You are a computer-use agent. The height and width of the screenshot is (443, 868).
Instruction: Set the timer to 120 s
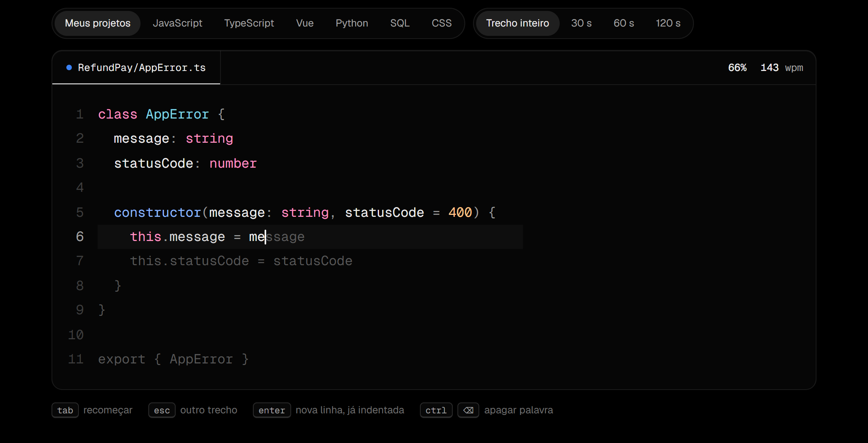pyautogui.click(x=668, y=23)
